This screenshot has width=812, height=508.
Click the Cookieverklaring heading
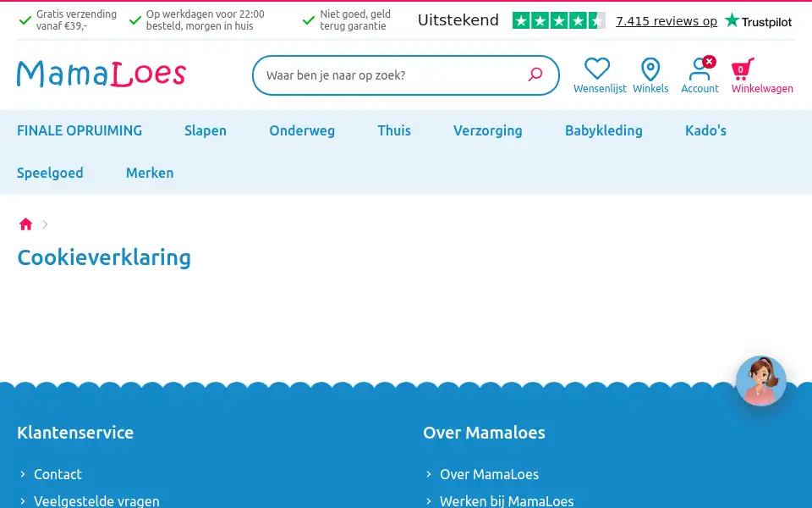[x=104, y=257]
